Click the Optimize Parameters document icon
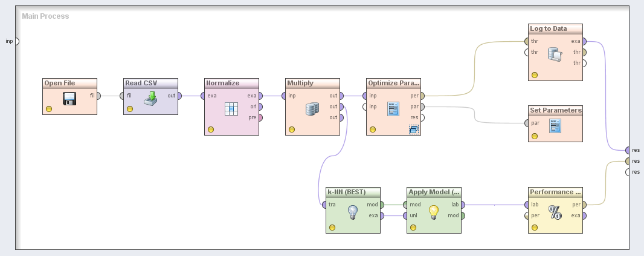Image resolution: width=644 pixels, height=256 pixels. pos(393,109)
